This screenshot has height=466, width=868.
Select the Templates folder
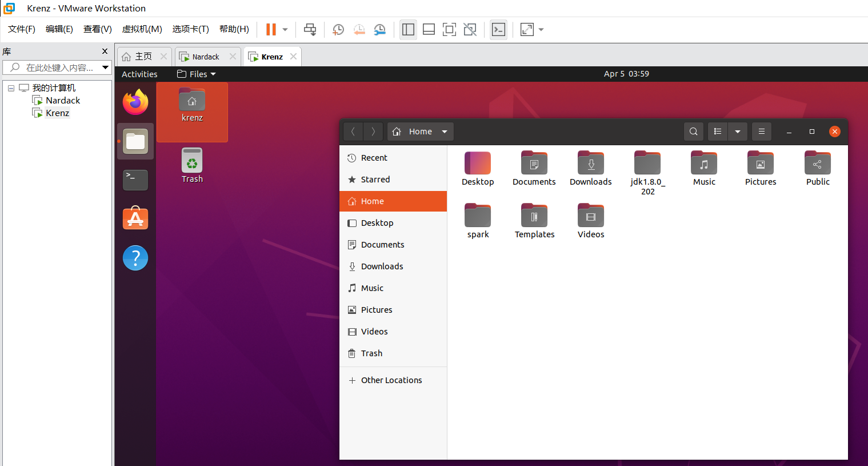click(x=534, y=221)
